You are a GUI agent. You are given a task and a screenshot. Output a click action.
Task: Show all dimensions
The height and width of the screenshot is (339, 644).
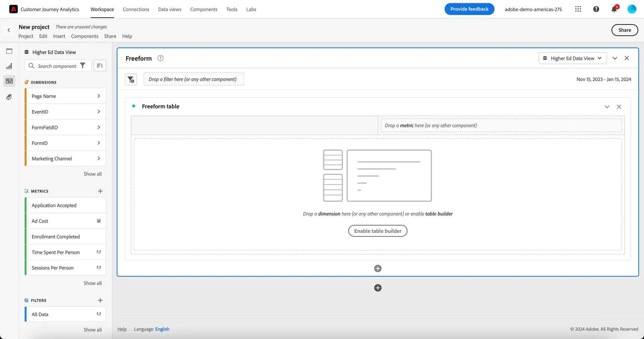tap(93, 174)
